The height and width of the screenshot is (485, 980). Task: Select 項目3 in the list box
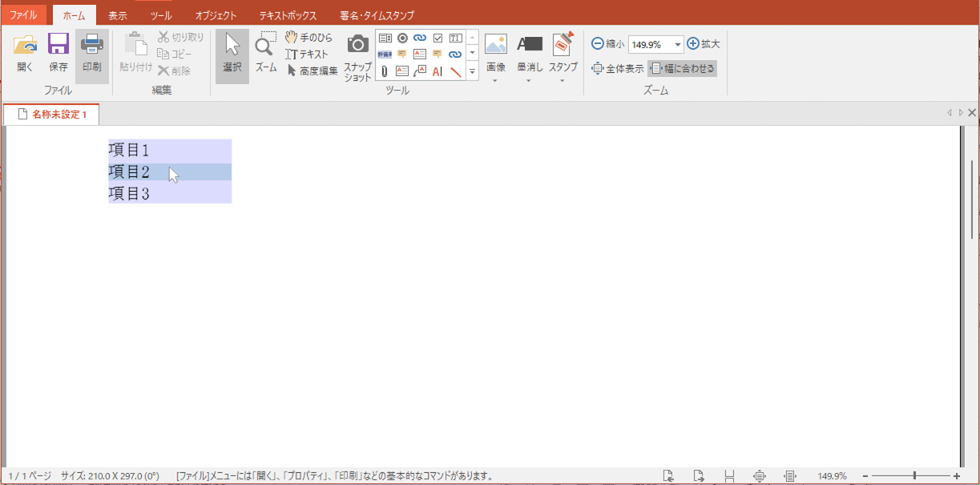pyautogui.click(x=170, y=193)
